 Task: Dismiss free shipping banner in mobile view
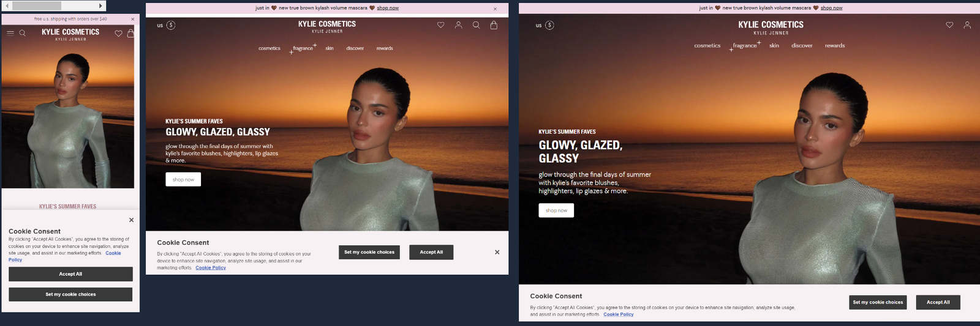132,19
